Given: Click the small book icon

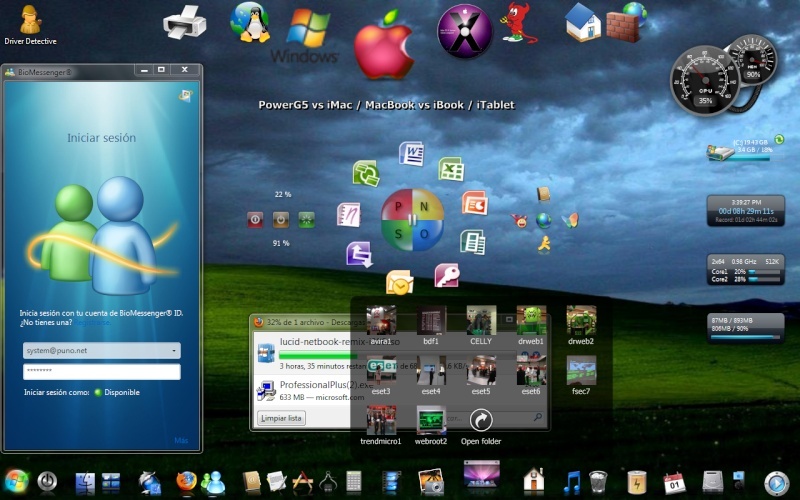Looking at the screenshot, I should (543, 194).
